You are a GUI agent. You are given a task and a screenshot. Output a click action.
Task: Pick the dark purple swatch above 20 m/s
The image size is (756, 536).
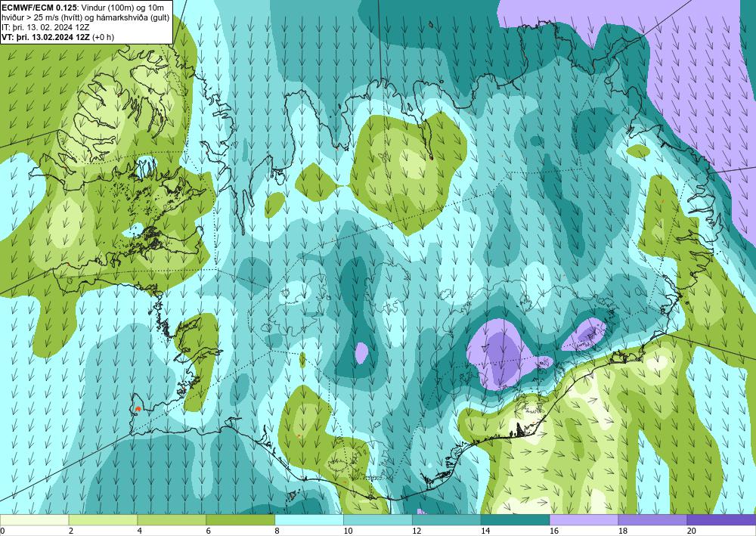point(721,519)
